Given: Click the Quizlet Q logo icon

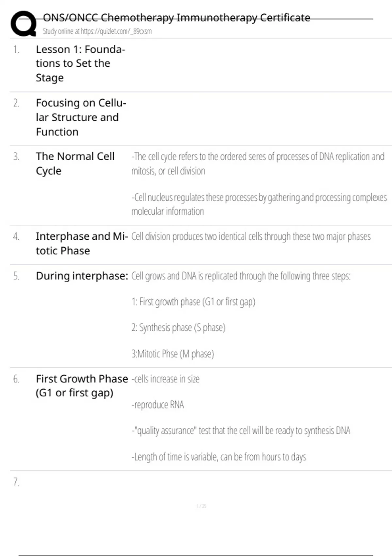Looking at the screenshot, I should pos(23,24).
